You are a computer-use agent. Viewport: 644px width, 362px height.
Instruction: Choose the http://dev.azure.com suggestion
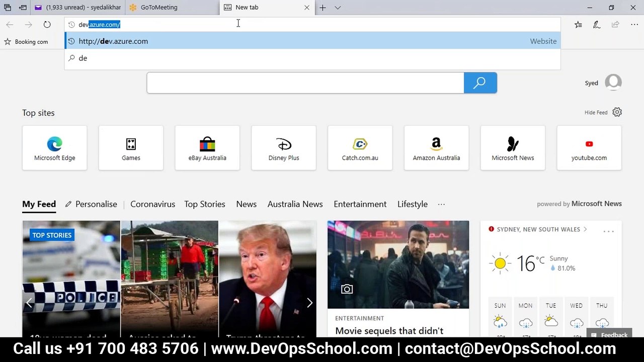pos(312,41)
